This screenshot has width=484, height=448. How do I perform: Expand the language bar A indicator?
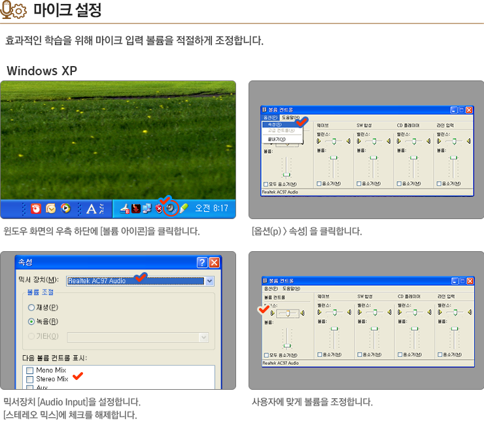pos(92,209)
